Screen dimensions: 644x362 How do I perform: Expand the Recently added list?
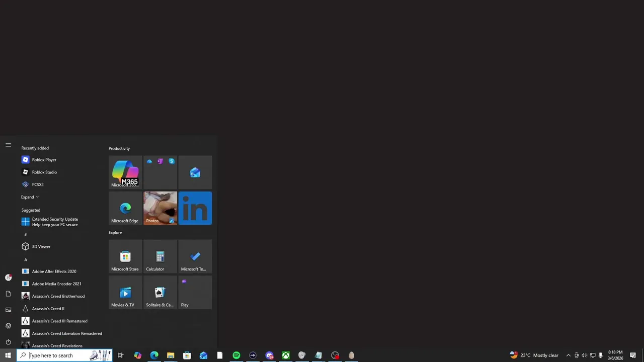click(x=30, y=197)
